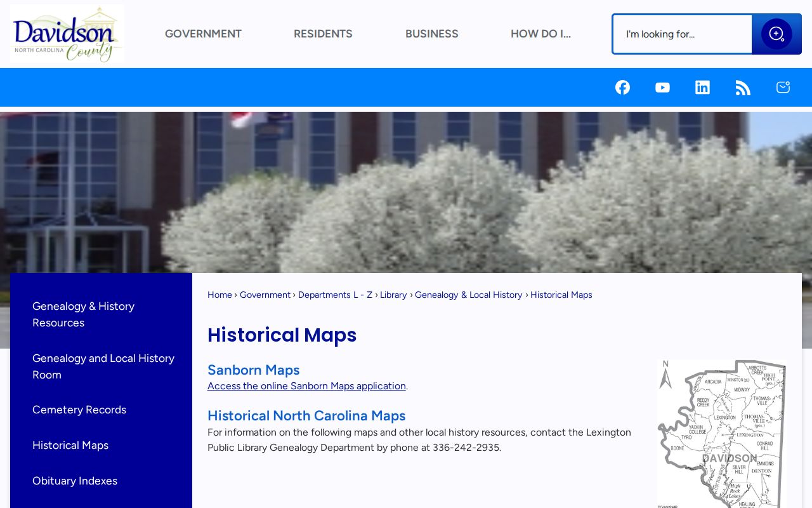Go to Home breadcrumb link
Screen dimensions: 812x508
(x=219, y=295)
